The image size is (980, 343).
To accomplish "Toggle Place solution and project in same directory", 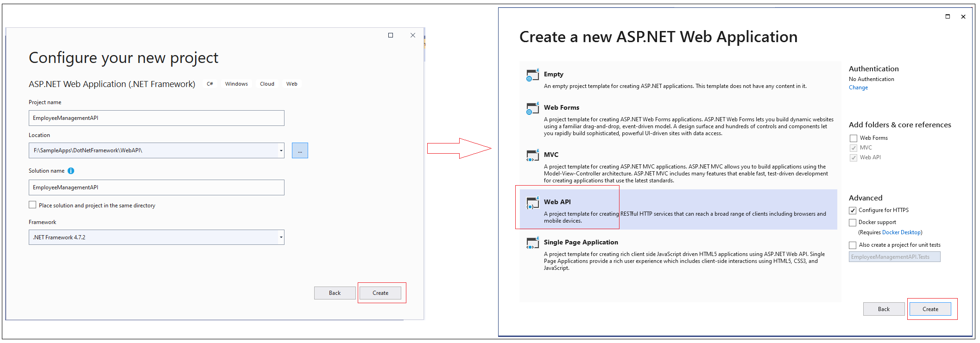I will click(32, 205).
